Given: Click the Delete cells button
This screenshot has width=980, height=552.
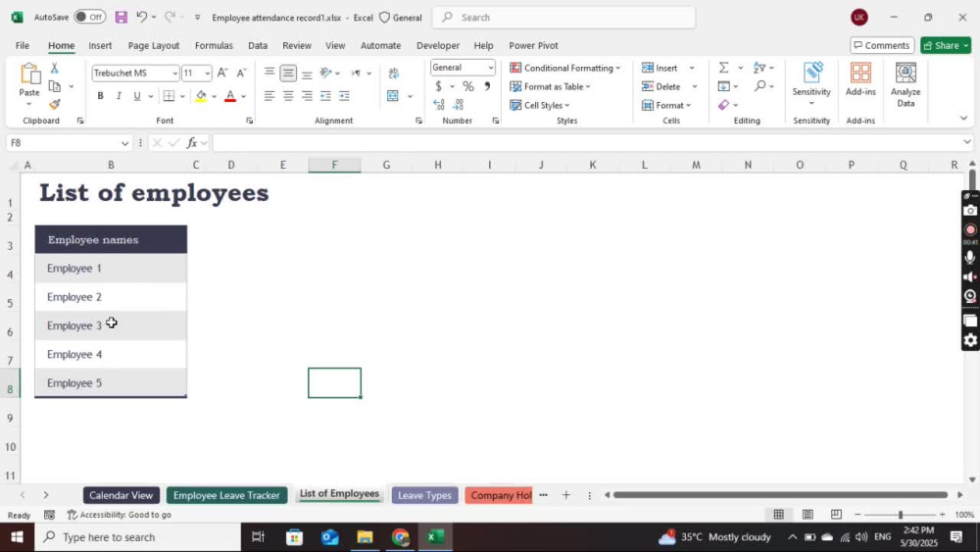Looking at the screenshot, I should 661,86.
